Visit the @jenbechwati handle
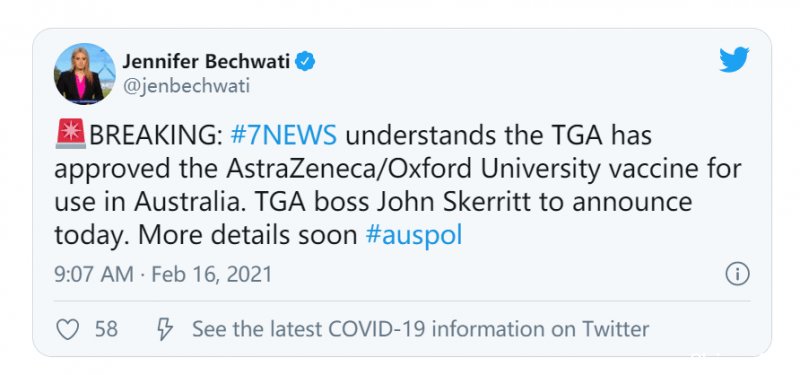Viewport: 800px width, 375px height. 186,86
